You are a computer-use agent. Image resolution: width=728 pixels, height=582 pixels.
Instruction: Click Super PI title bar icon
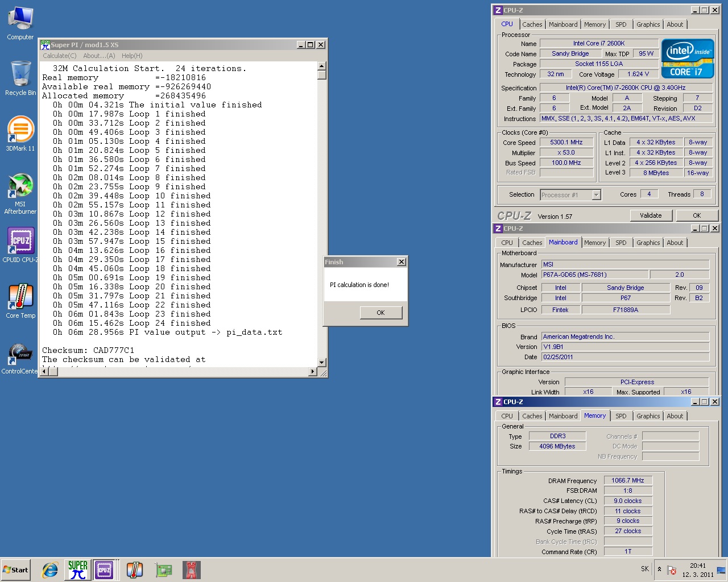click(x=45, y=44)
